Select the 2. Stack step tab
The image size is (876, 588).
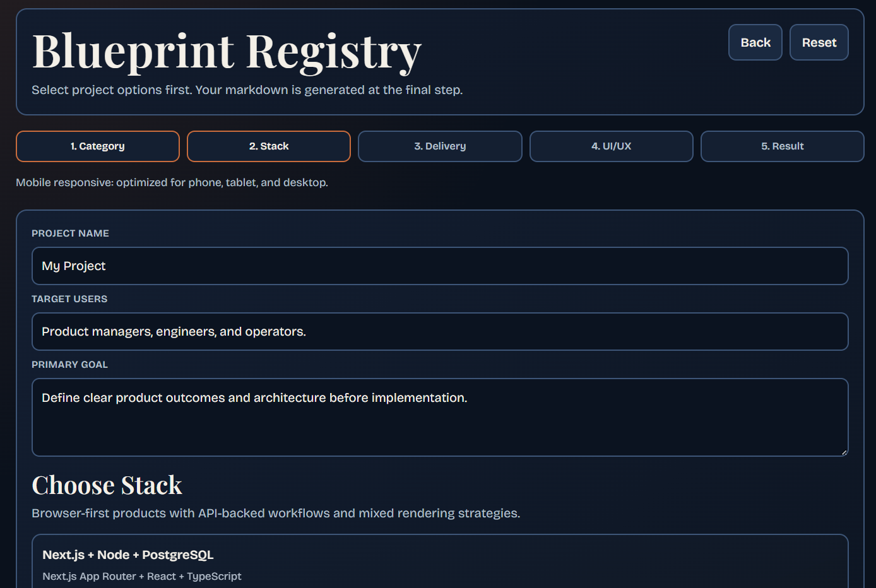pyautogui.click(x=269, y=146)
